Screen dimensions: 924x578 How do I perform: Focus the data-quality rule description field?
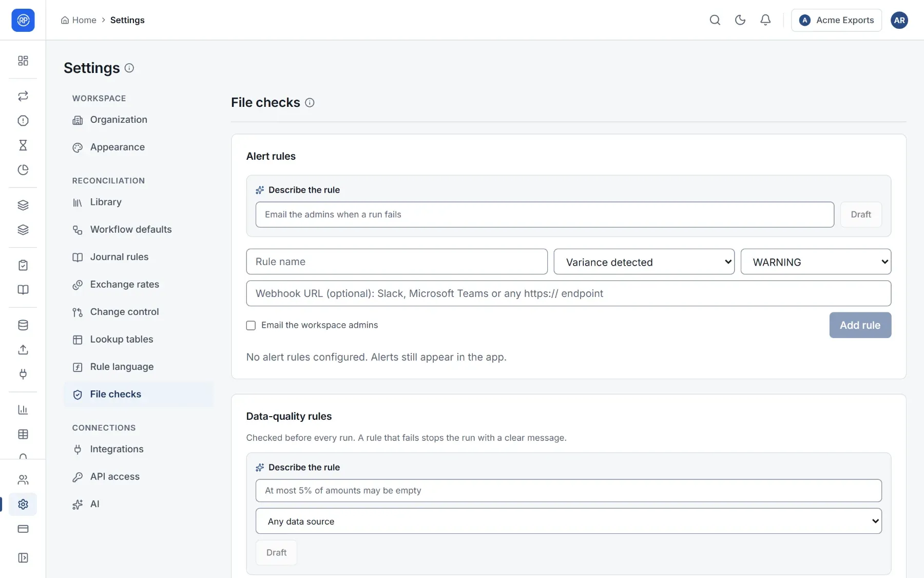tap(569, 491)
